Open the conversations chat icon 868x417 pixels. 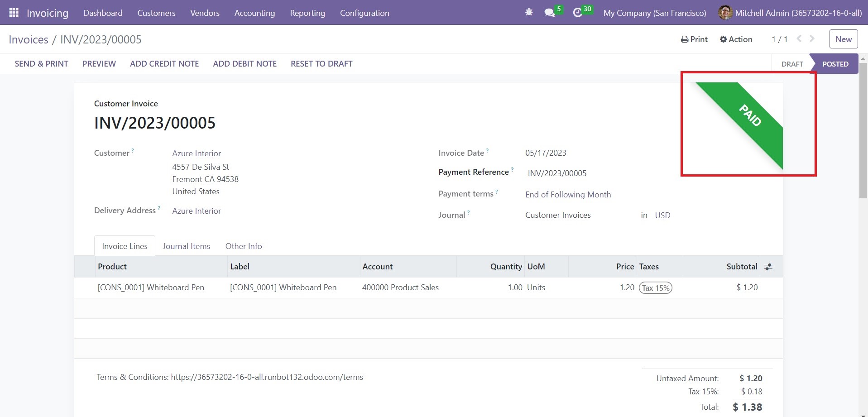pos(550,13)
